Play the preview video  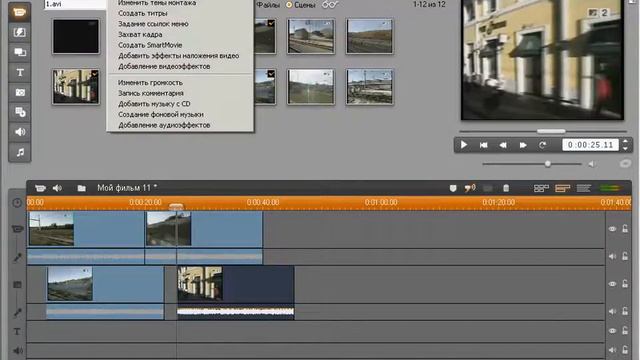coord(464,145)
